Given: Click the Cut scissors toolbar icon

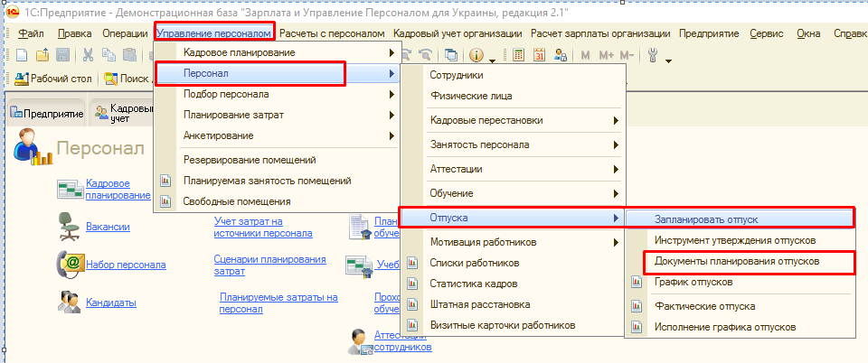Looking at the screenshot, I should (x=88, y=55).
